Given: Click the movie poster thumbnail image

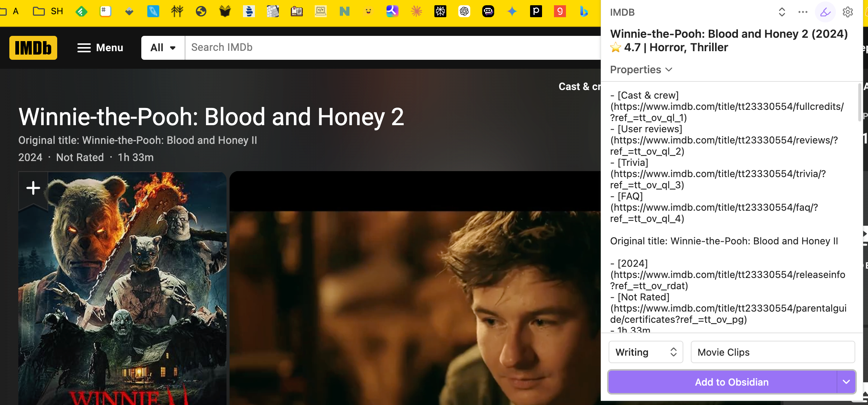Looking at the screenshot, I should coord(121,288).
